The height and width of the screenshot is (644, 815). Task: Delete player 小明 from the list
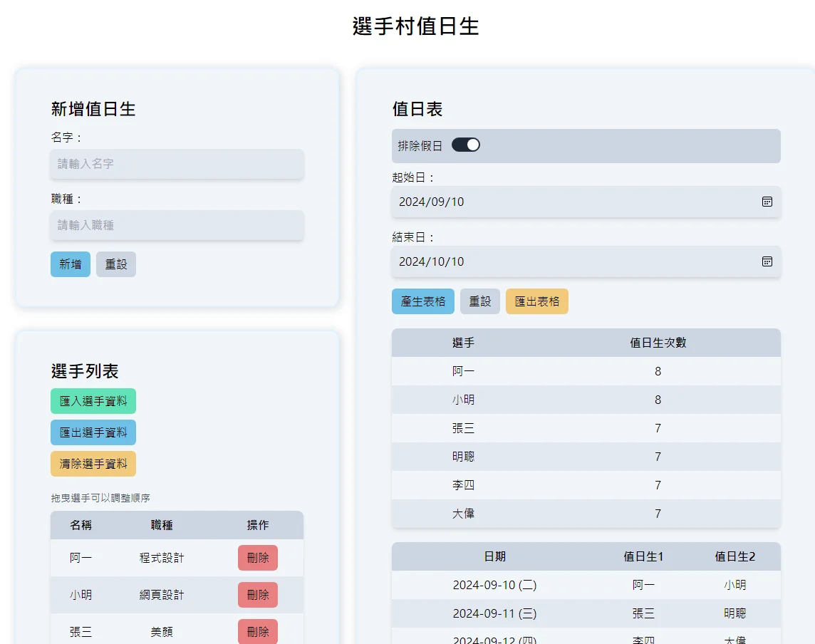[x=258, y=595]
